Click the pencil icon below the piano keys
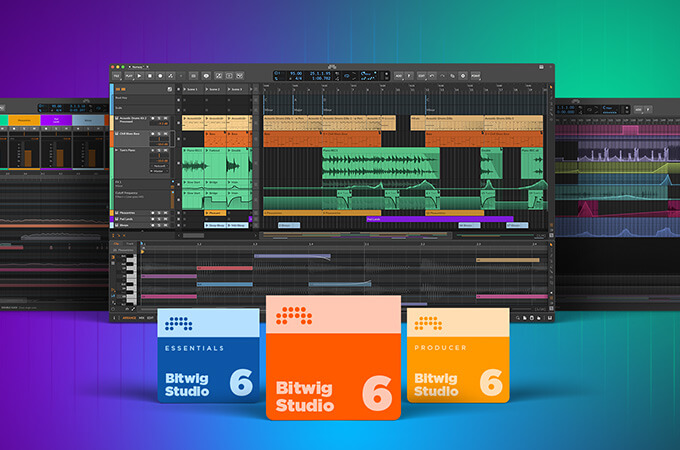Image resolution: width=680 pixels, height=450 pixels. tap(133, 309)
